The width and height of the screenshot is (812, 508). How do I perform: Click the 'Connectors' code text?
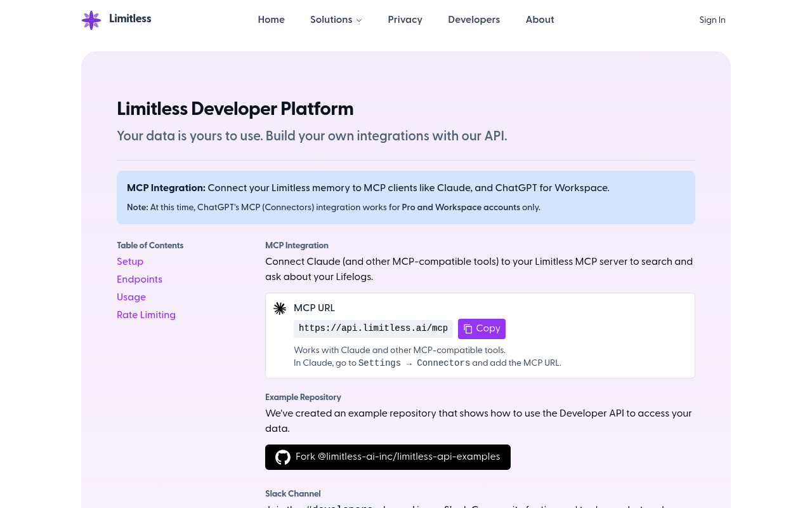(443, 363)
